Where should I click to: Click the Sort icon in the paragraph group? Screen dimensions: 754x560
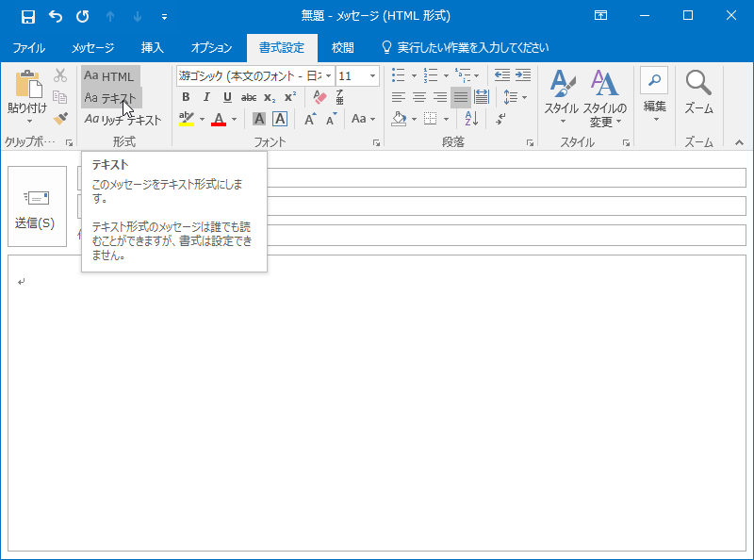point(470,118)
